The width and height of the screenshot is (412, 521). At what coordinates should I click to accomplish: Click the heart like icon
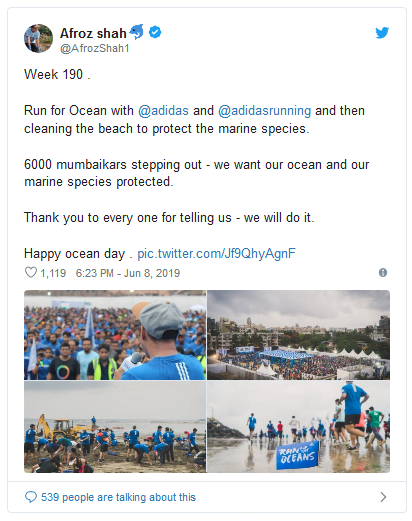31,272
